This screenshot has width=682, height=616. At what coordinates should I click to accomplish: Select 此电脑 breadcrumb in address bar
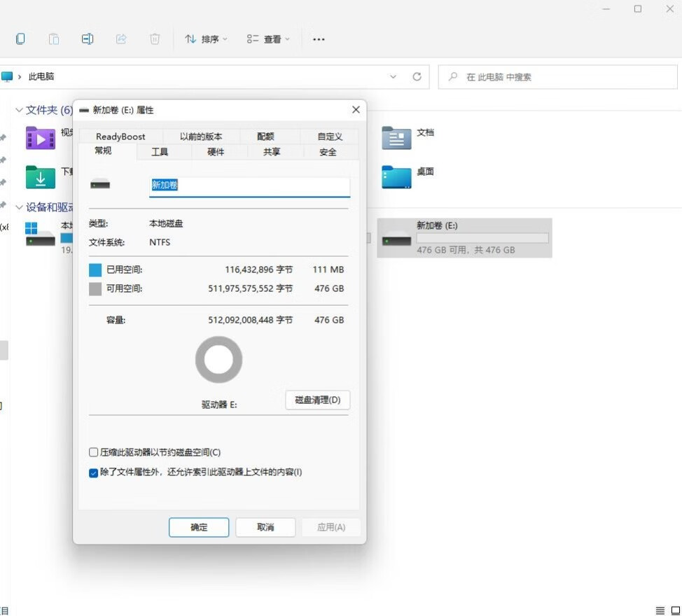click(41, 76)
